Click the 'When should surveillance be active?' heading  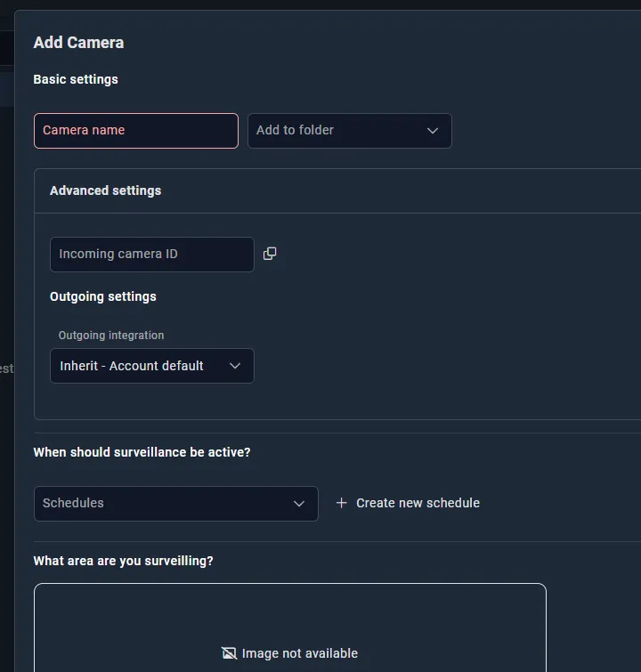pyautogui.click(x=142, y=452)
